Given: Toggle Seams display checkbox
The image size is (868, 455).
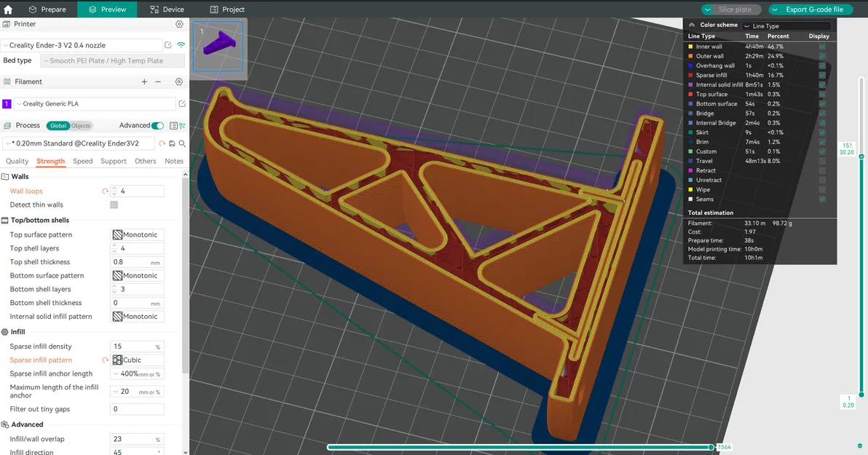Looking at the screenshot, I should (x=822, y=199).
